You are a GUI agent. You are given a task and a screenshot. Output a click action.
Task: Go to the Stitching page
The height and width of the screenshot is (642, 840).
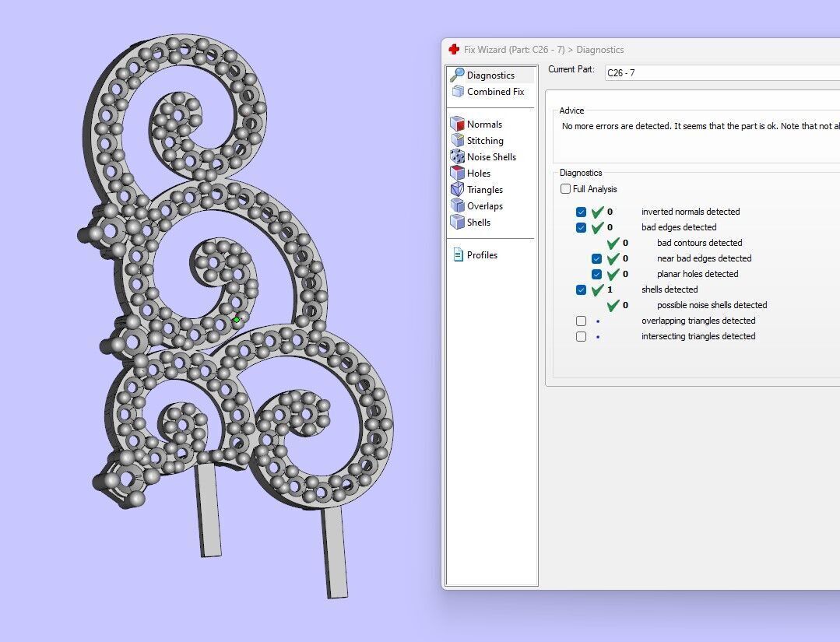click(485, 140)
